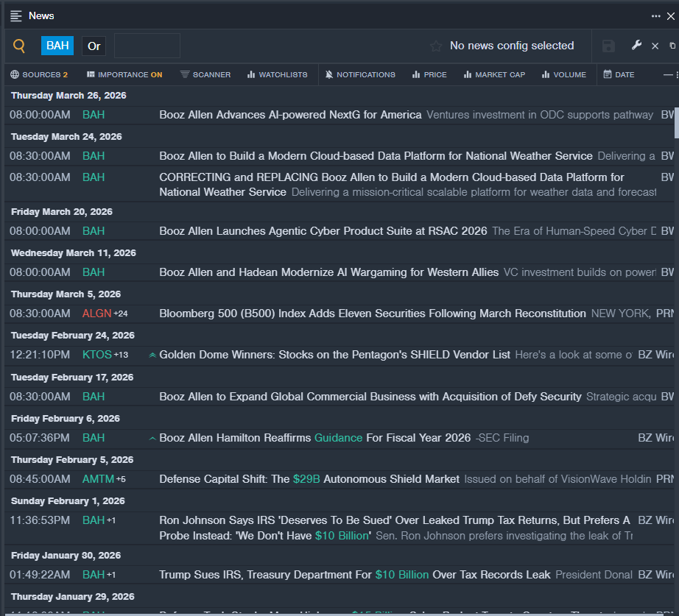Clear the news config with X icon

655,46
